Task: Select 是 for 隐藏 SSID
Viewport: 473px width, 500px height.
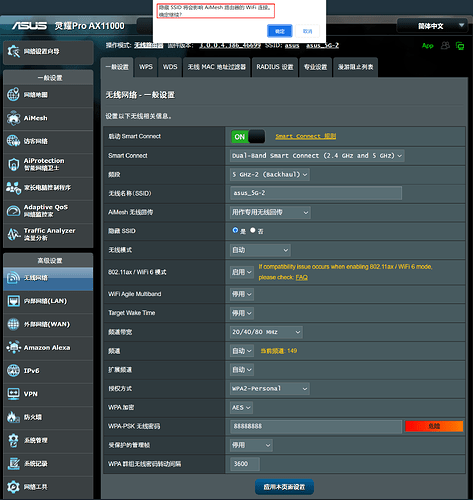Action: point(235,230)
